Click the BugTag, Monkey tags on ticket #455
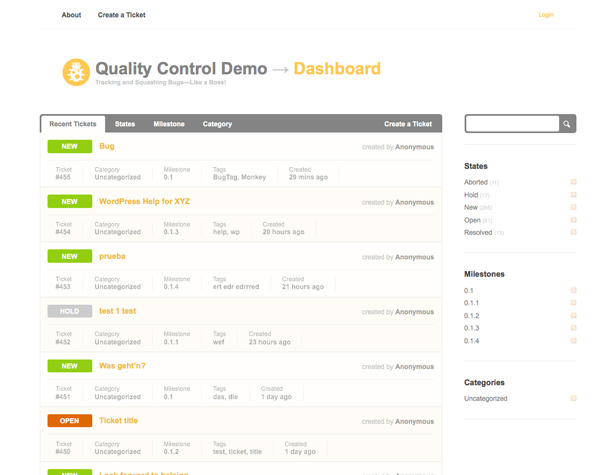The height and width of the screenshot is (475, 615). pyautogui.click(x=239, y=177)
